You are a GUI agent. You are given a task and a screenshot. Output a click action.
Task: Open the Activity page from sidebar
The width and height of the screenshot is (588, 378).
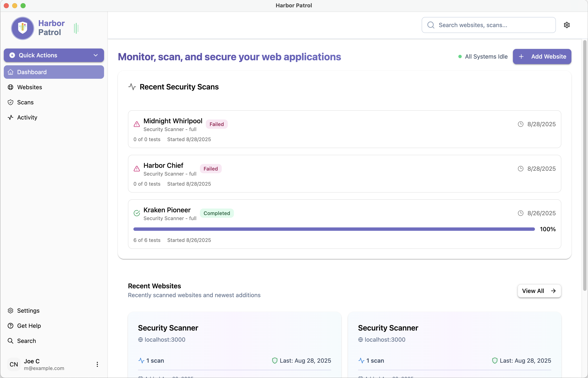click(x=27, y=117)
